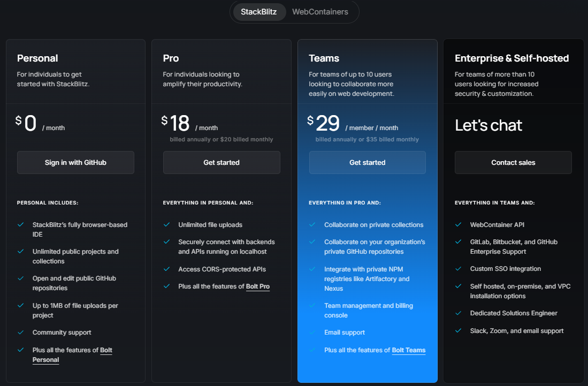Click Get started under the Teams plan
The height and width of the screenshot is (386, 588).
click(368, 162)
